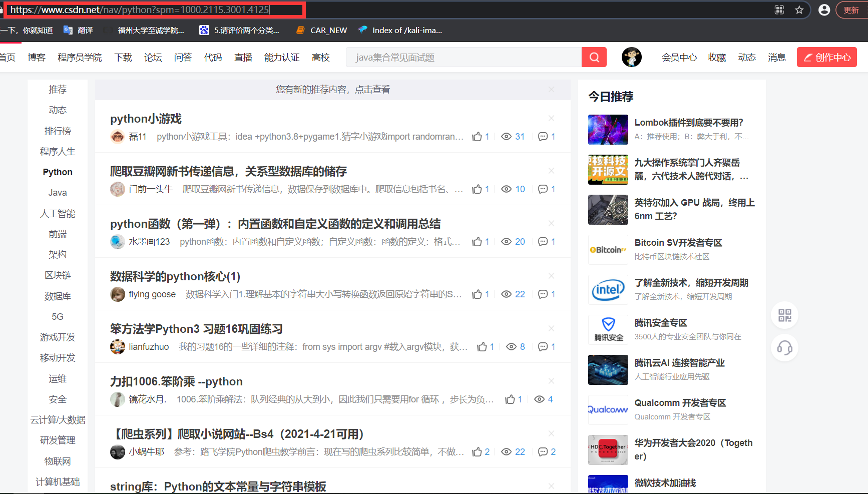868x494 pixels.
Task: Open the 翻译 bookmark in bookmarks bar
Action: coord(79,30)
